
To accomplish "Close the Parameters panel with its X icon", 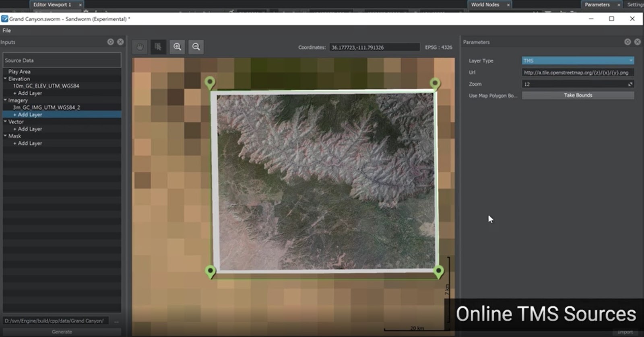I will (x=638, y=42).
